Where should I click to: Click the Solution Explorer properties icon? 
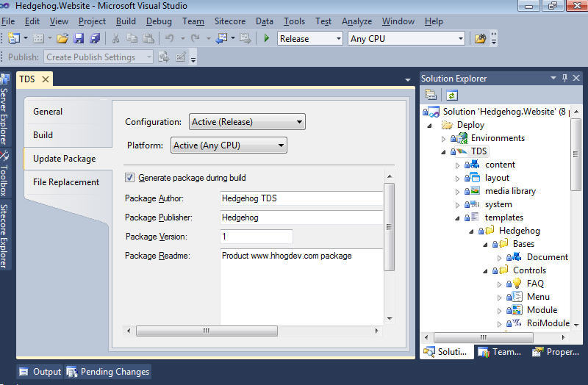431,96
